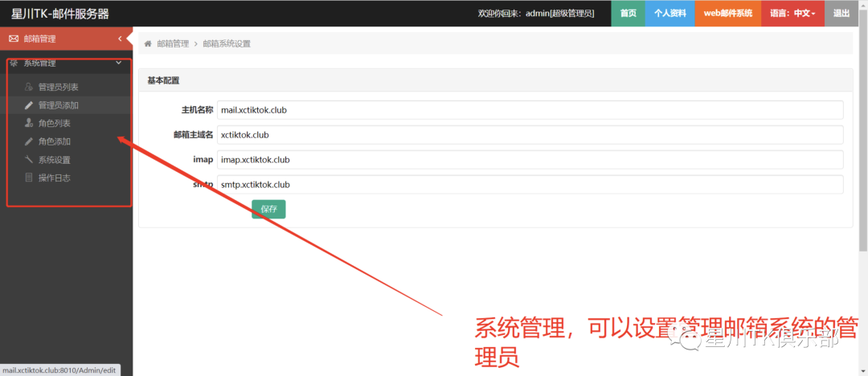Open 角色列表 menu item
This screenshot has width=868, height=376.
point(55,124)
